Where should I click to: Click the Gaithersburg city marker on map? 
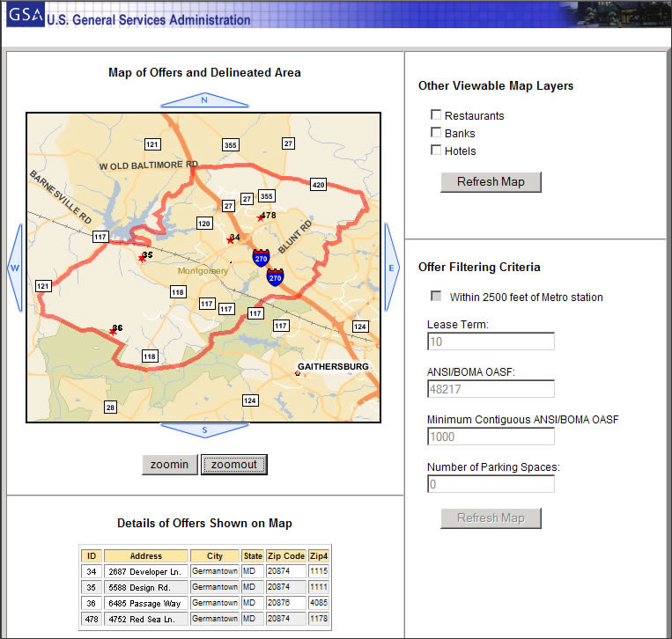pos(298,373)
